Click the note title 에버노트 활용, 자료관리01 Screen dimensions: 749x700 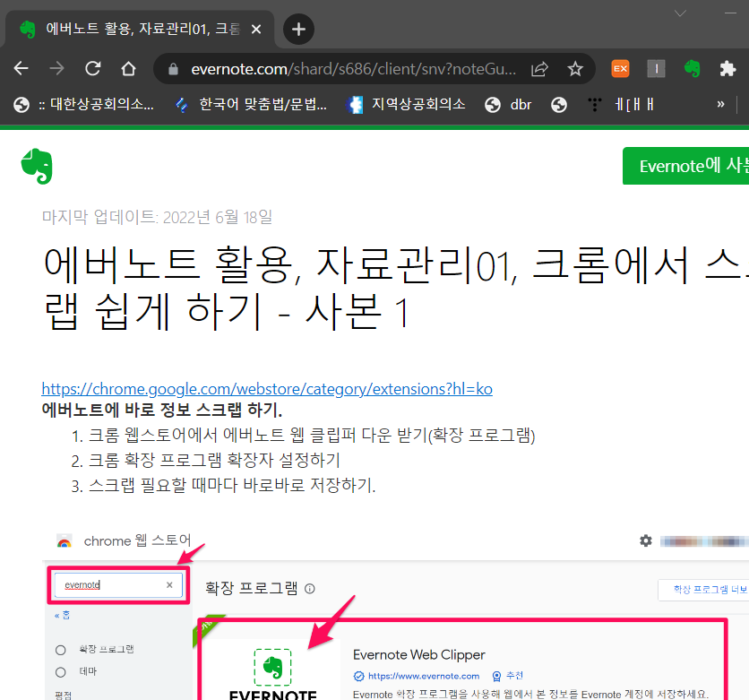tap(395, 288)
